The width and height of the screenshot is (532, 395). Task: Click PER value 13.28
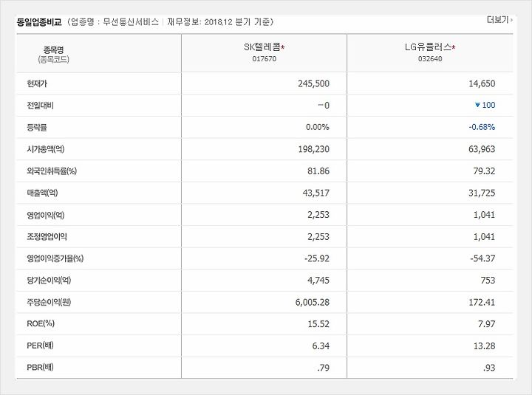tap(484, 346)
